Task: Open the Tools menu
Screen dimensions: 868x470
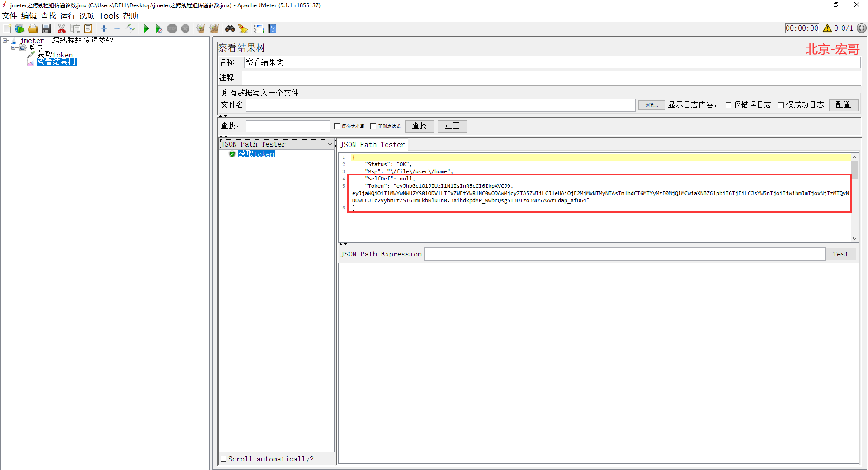Action: pyautogui.click(x=109, y=16)
